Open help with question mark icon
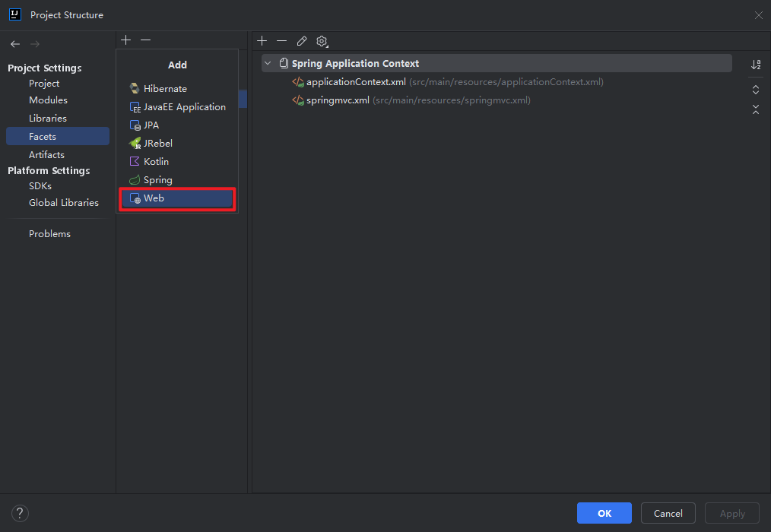The height and width of the screenshot is (532, 771). 20,513
